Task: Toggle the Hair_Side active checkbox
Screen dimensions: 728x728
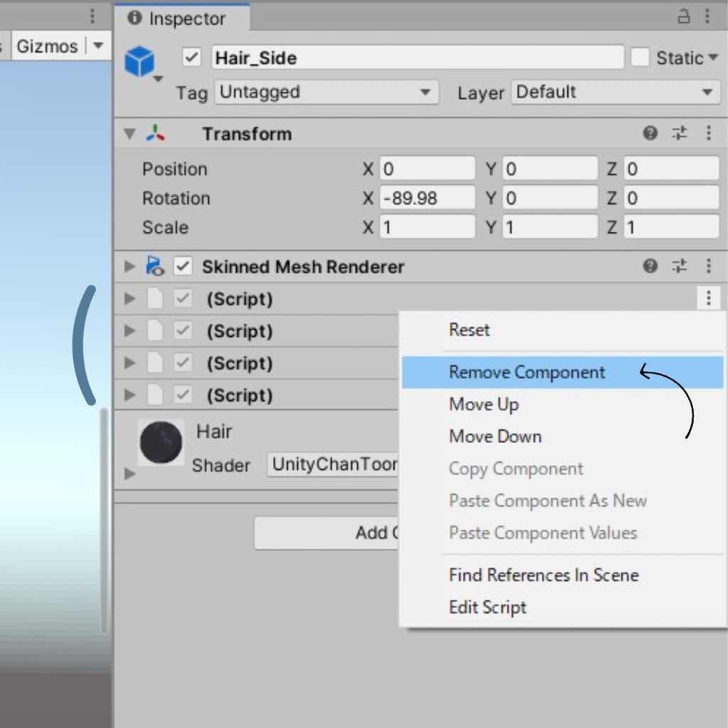Action: click(191, 58)
